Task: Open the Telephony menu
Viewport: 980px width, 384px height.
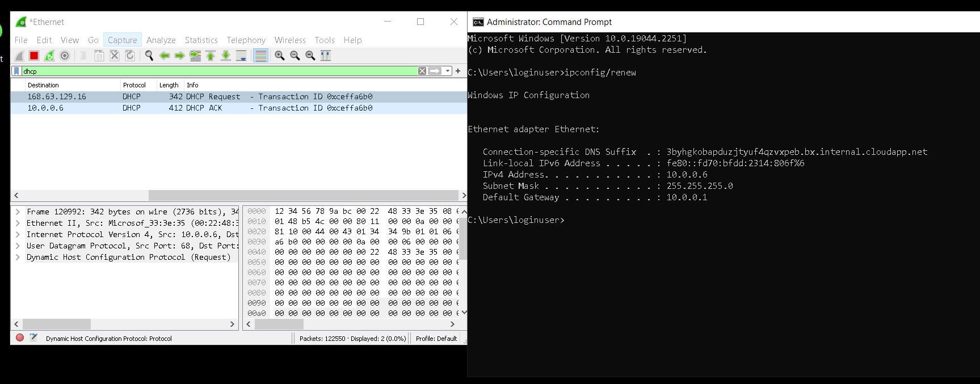Action: 246,40
